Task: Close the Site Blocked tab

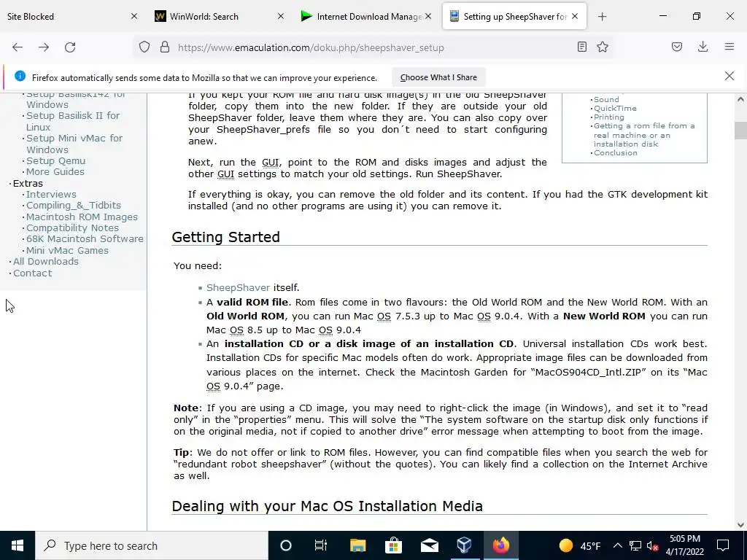Action: [134, 16]
